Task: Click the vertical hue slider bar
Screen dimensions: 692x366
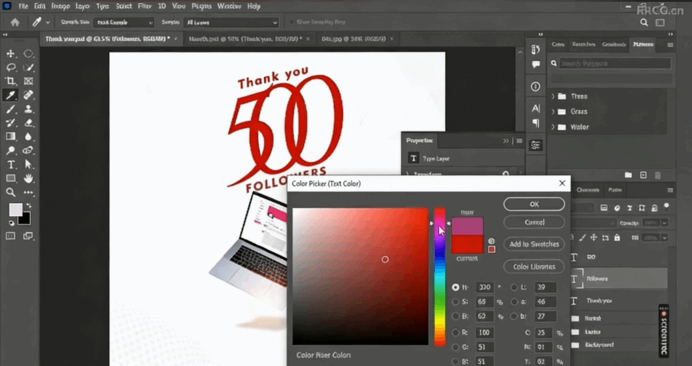Action: coord(440,277)
